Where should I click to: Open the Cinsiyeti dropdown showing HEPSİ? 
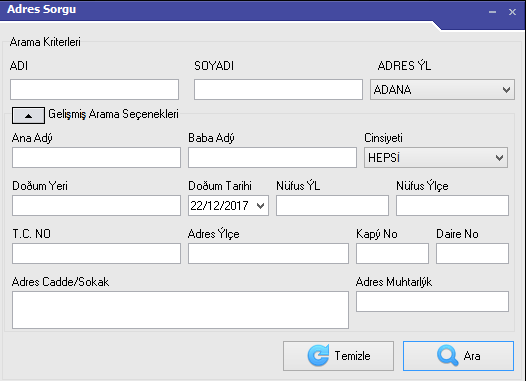436,157
